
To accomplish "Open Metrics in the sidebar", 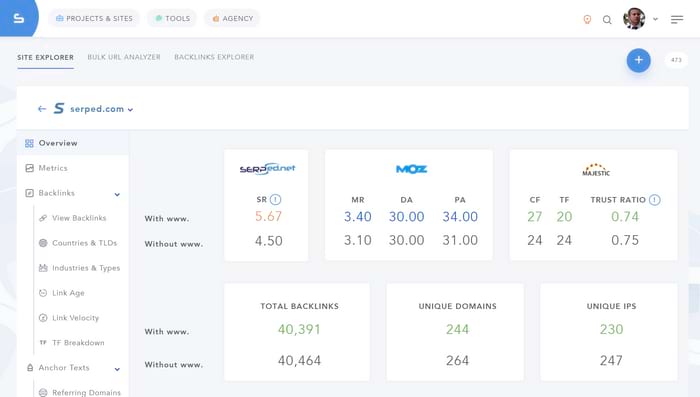I will point(53,168).
